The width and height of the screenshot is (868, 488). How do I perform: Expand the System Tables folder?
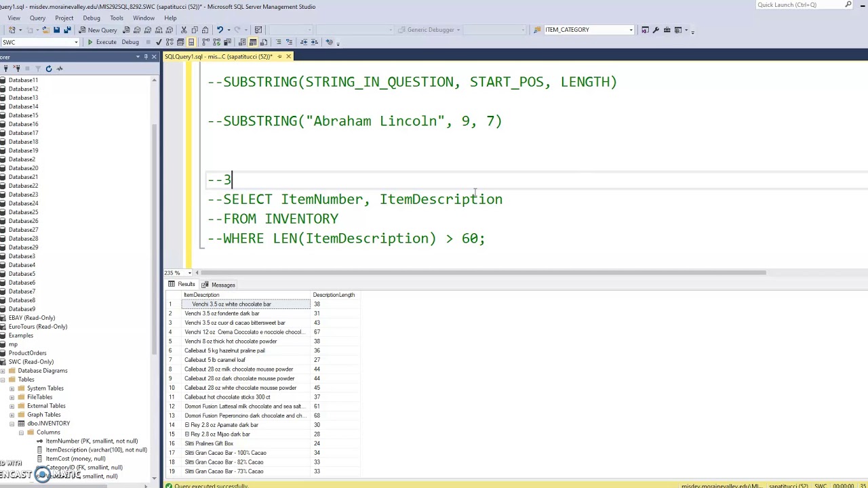(x=12, y=388)
